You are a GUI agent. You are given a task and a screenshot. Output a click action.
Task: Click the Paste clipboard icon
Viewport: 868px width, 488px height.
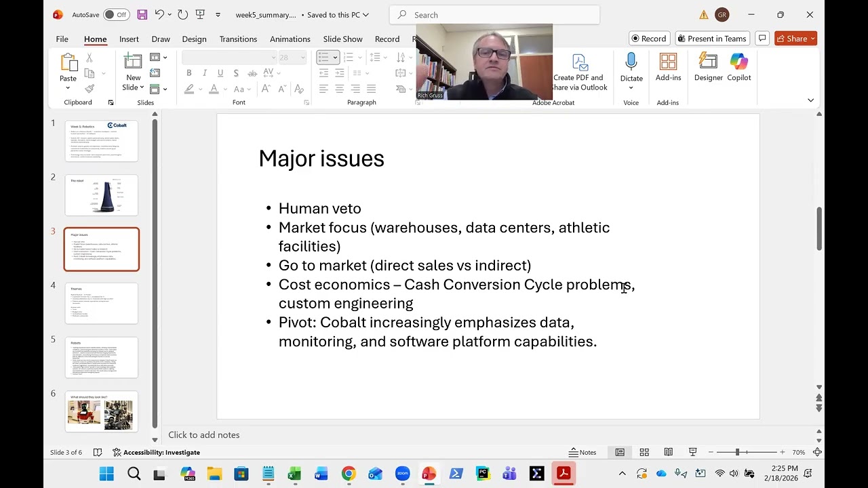[68, 63]
